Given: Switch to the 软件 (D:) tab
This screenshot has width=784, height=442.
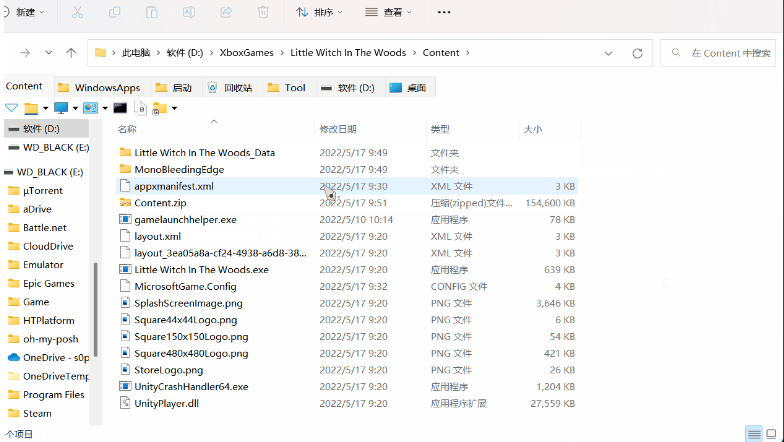Looking at the screenshot, I should point(348,88).
